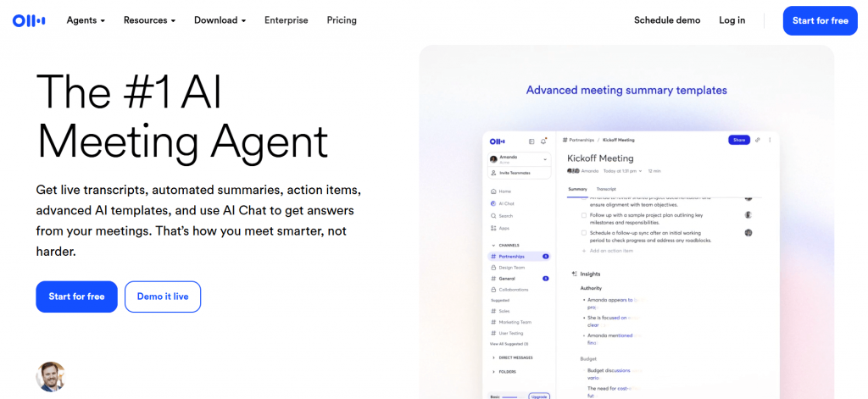Expand the Resources dropdown menu

tap(149, 20)
